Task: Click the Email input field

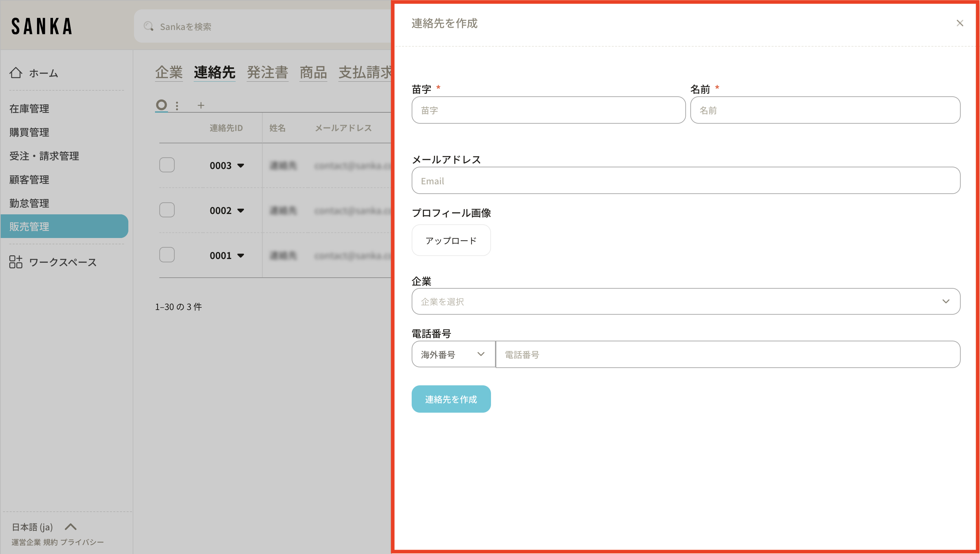Action: (x=686, y=181)
